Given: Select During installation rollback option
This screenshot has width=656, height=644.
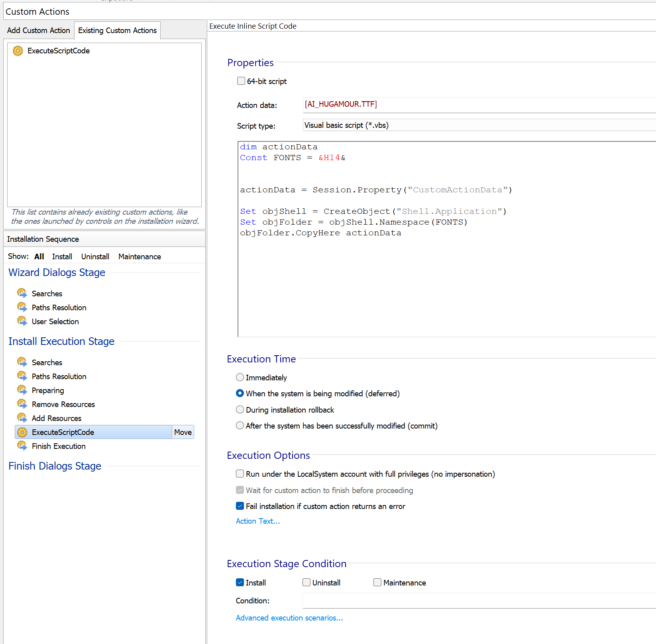Looking at the screenshot, I should coord(240,410).
